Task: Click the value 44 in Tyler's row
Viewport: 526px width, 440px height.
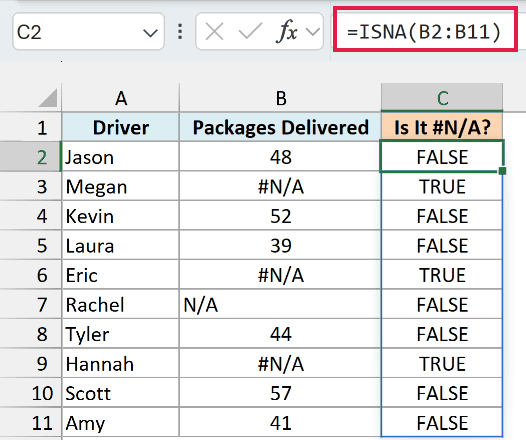Action: (x=280, y=334)
